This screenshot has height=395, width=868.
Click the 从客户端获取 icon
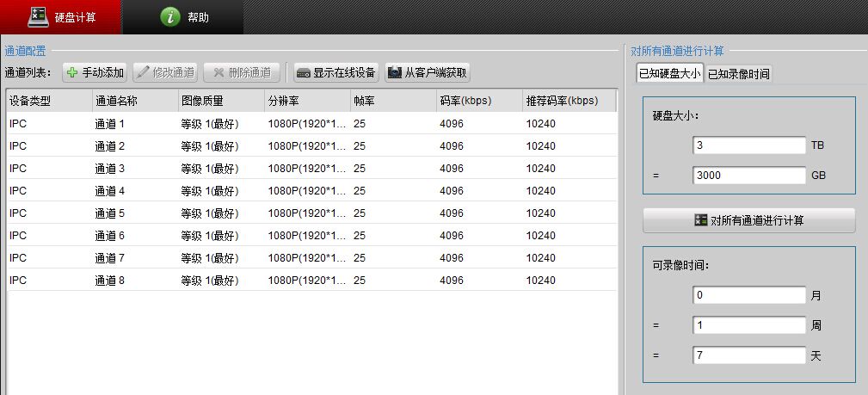pos(395,72)
